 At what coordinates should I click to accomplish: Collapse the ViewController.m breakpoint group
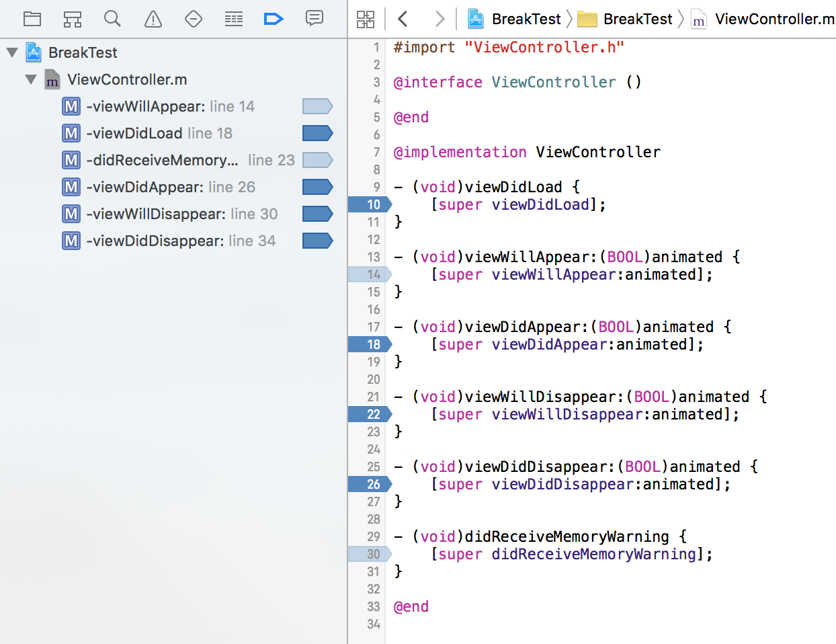[x=31, y=79]
